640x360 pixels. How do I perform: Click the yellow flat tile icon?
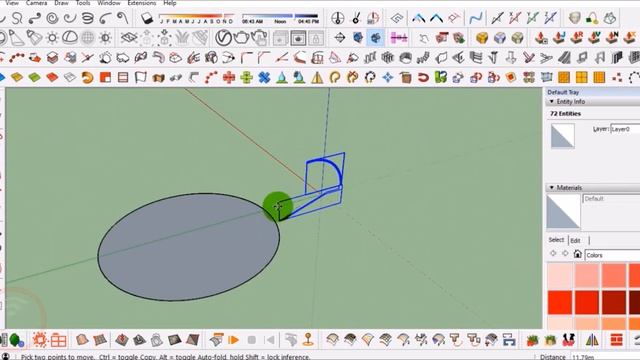17,77
